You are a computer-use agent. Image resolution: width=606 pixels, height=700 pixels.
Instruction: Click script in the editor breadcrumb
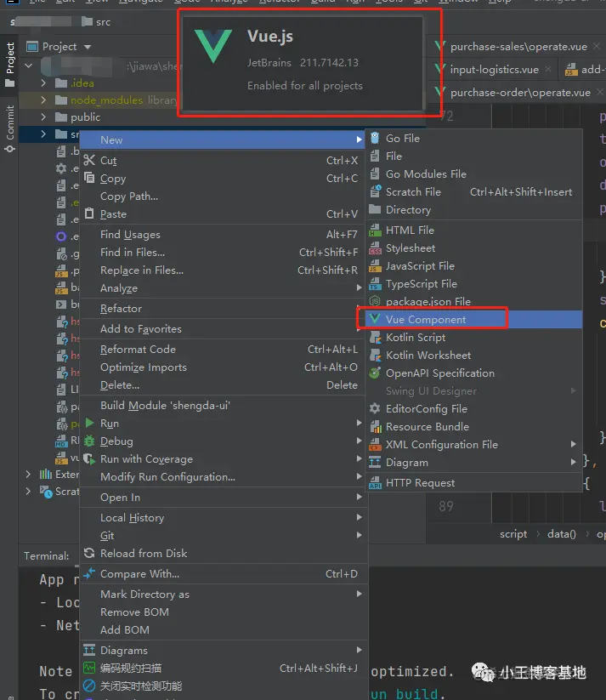pyautogui.click(x=513, y=534)
